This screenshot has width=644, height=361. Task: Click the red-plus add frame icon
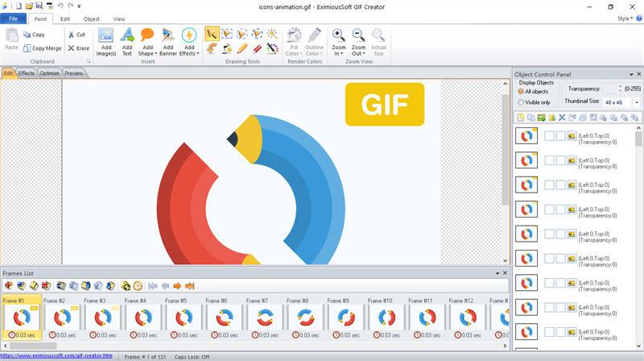pyautogui.click(x=9, y=286)
